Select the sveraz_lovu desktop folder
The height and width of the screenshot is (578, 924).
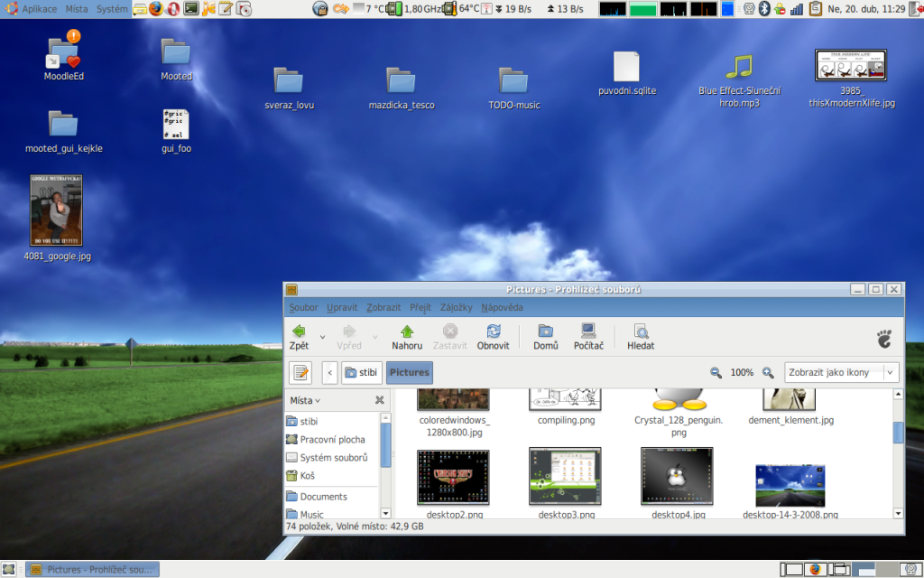pyautogui.click(x=289, y=88)
